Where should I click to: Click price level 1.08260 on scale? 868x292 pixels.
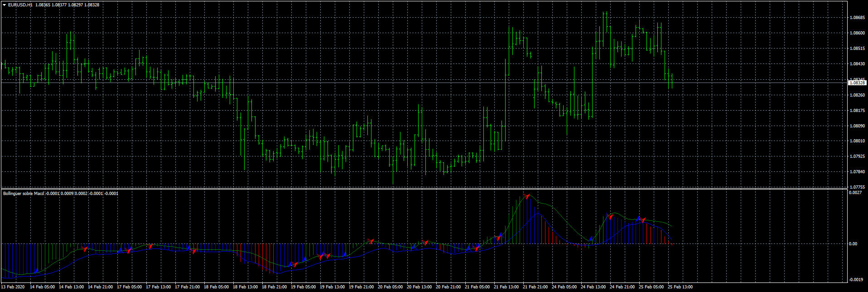[x=857, y=95]
